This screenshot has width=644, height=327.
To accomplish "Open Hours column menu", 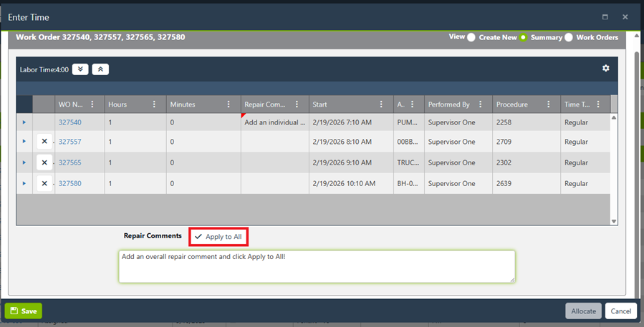I will point(154,104).
